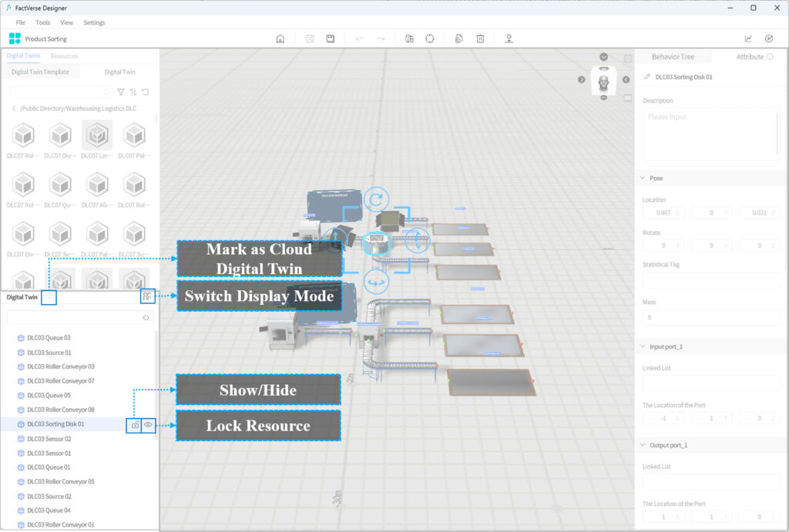Click the filter funnel icon in Digital Twins panel
Screen dimensions: 789x532
coord(121,92)
